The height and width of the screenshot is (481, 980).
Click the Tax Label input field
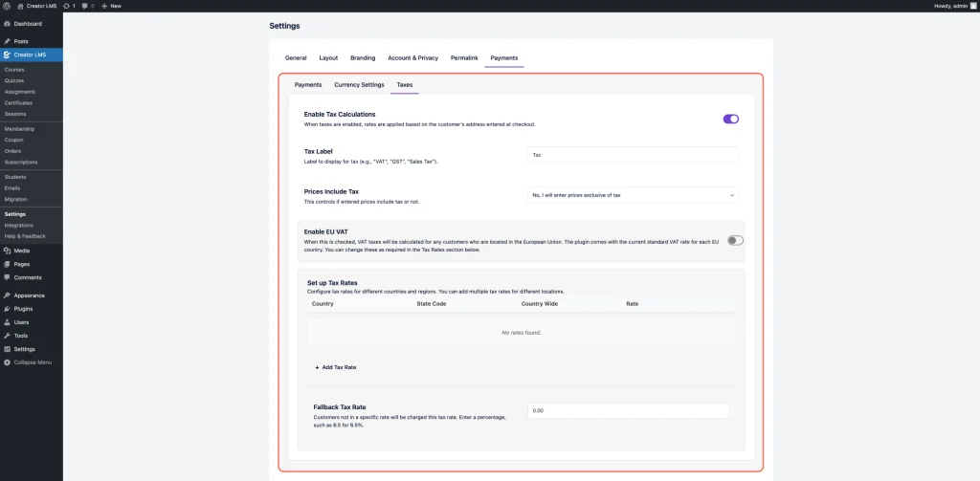[x=633, y=155]
